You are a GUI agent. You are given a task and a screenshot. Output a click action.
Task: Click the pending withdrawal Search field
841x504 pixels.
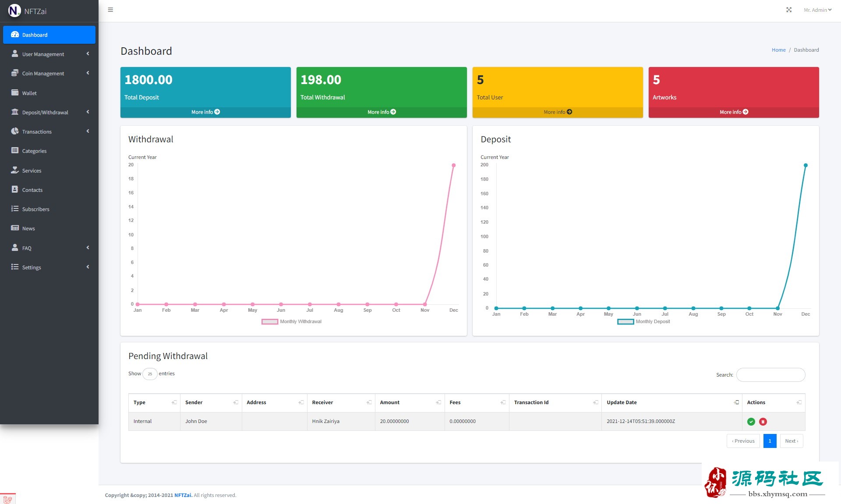770,375
